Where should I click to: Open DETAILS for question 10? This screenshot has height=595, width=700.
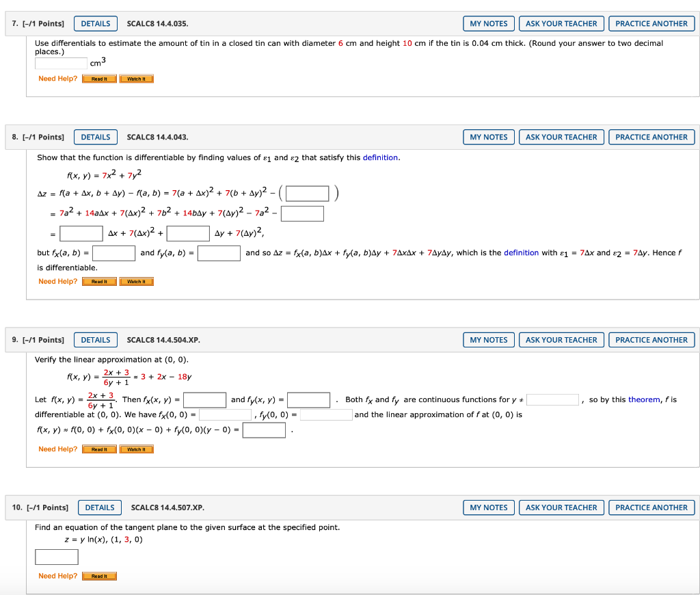click(x=100, y=507)
